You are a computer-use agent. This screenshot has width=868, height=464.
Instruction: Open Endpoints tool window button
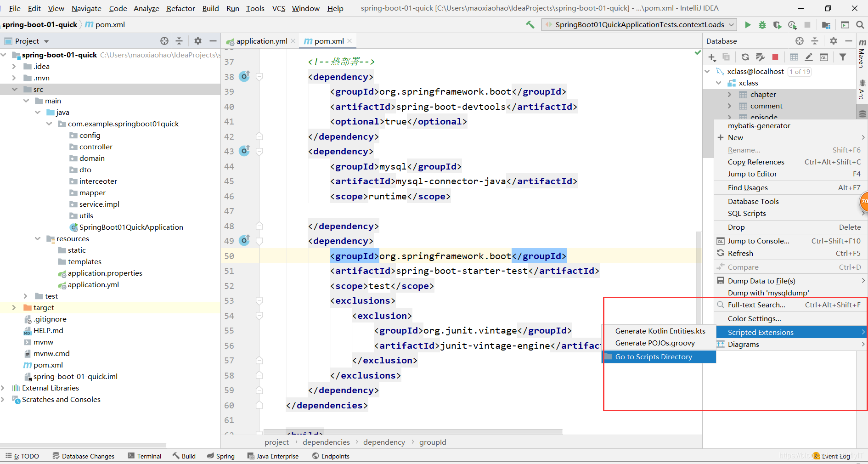[x=331, y=456]
